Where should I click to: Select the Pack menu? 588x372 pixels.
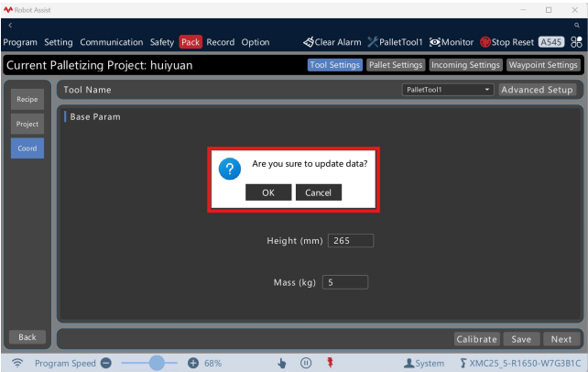coord(191,42)
